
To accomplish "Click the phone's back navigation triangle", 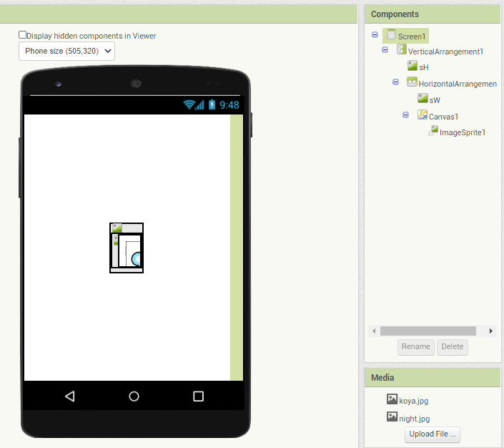I will click(x=70, y=396).
